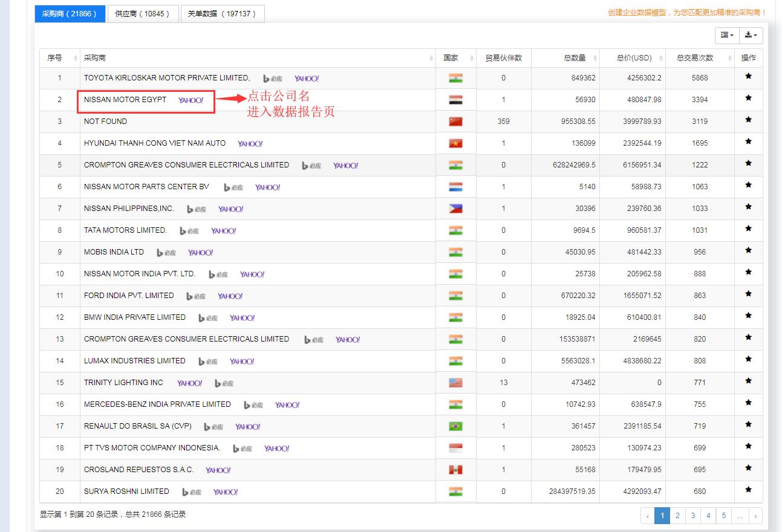Screen dimensions: 782x532
Task: Click the record count summary text
Action: 113,514
